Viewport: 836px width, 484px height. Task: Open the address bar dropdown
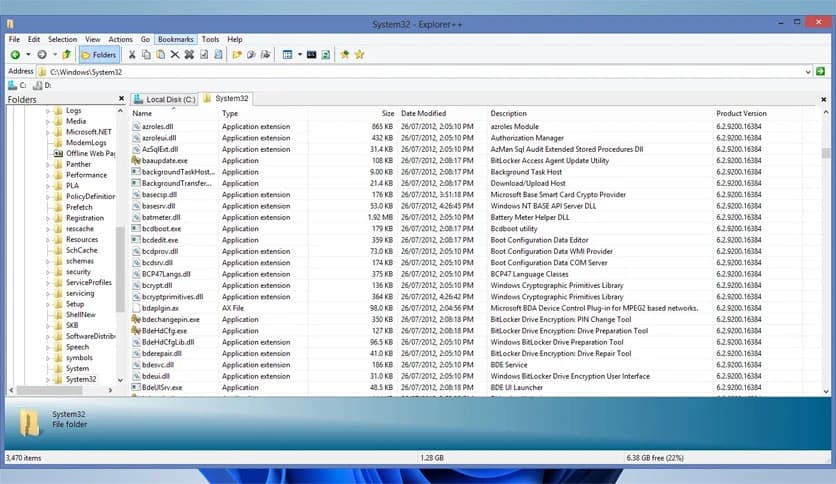[x=808, y=71]
